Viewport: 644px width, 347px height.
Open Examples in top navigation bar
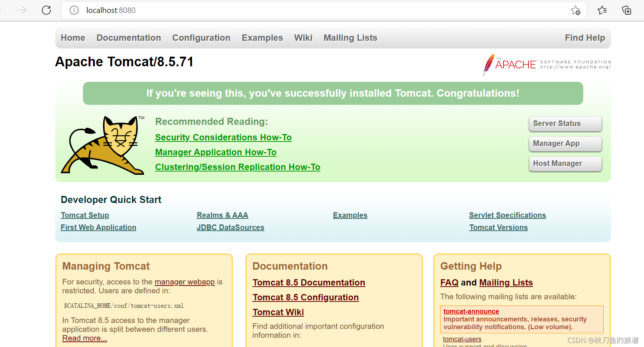[x=262, y=38]
